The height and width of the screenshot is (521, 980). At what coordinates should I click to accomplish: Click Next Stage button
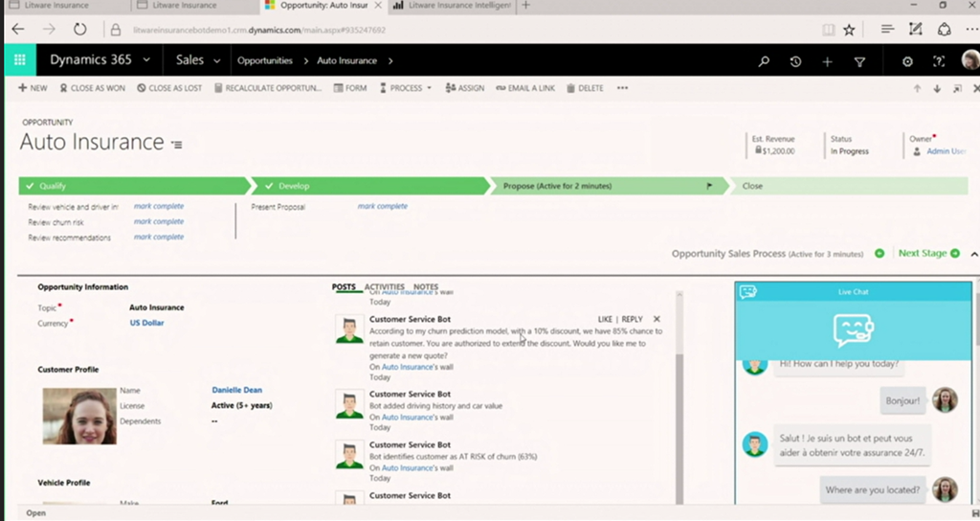tap(928, 253)
